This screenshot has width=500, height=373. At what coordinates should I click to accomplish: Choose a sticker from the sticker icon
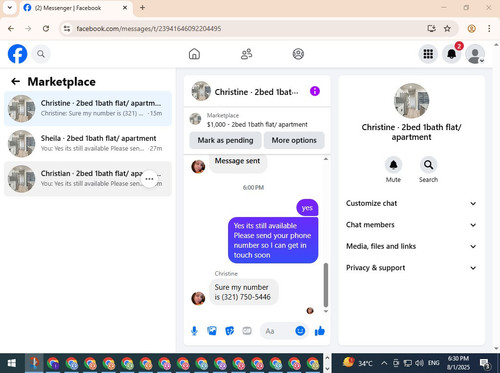pos(229,331)
